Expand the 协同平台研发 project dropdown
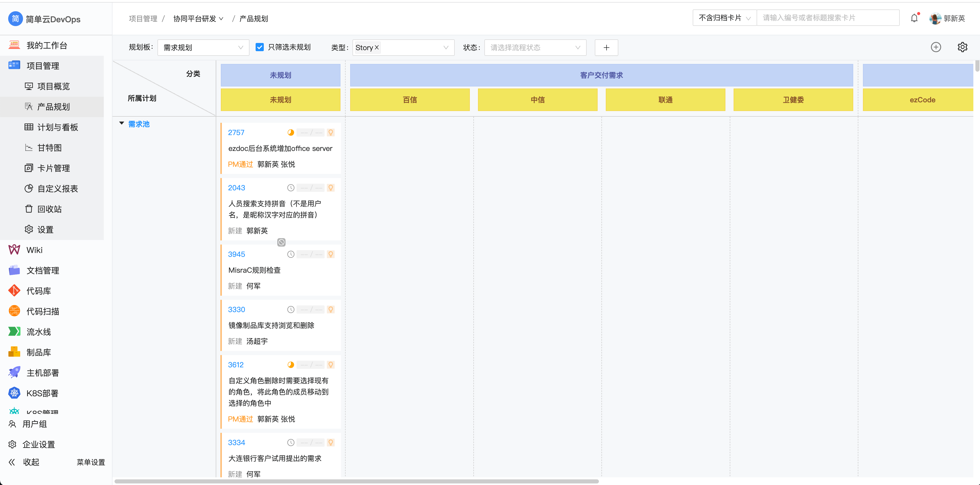The height and width of the screenshot is (485, 980). tap(198, 19)
